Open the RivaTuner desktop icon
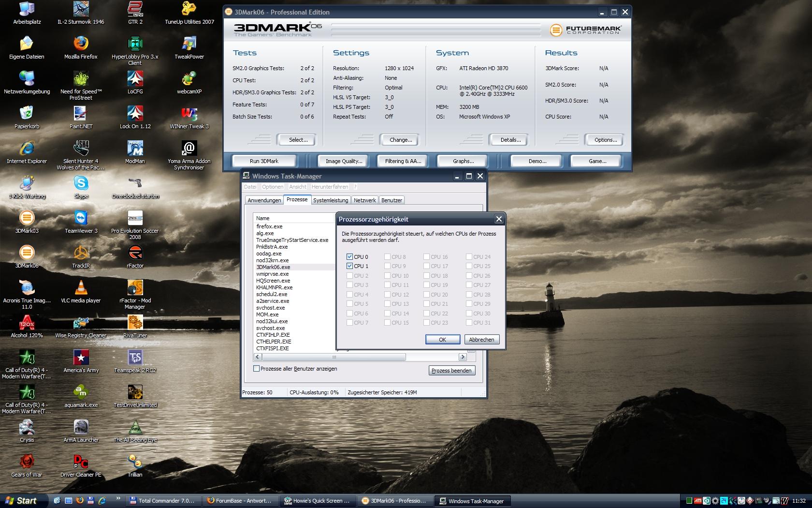This screenshot has width=812, height=508. (135, 326)
